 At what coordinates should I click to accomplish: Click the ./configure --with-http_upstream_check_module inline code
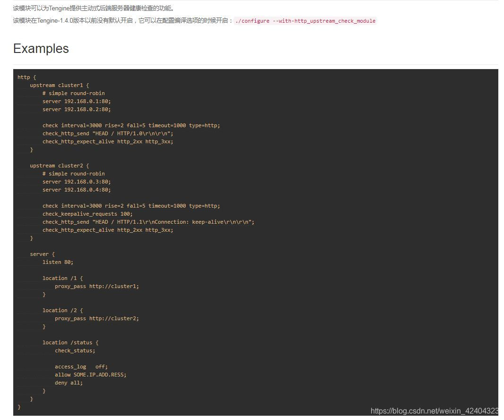tap(305, 21)
